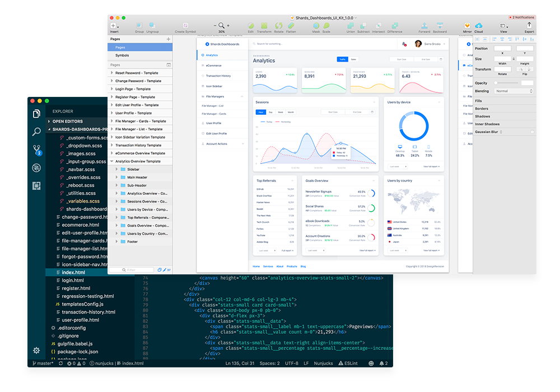Zoom in with the plus icon in Sketch
This screenshot has height=392, width=560.
[x=228, y=26]
